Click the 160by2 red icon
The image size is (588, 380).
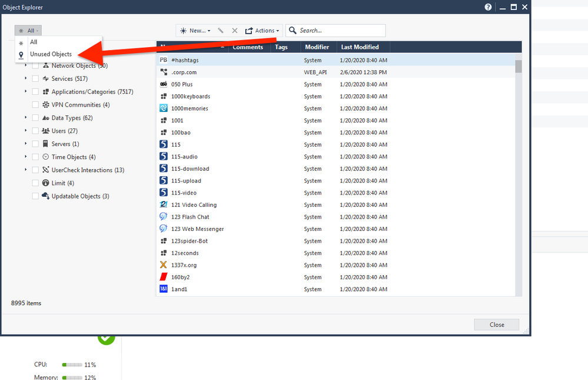164,277
